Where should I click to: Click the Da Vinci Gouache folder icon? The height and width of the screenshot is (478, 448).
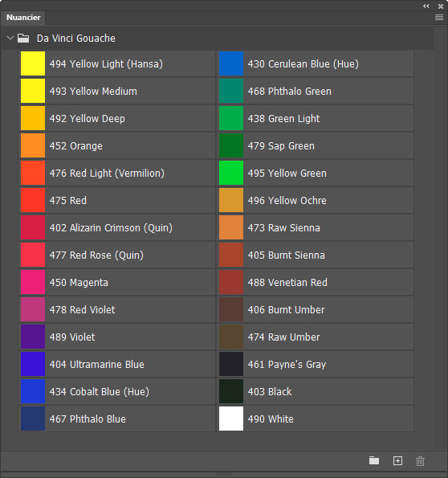(23, 38)
